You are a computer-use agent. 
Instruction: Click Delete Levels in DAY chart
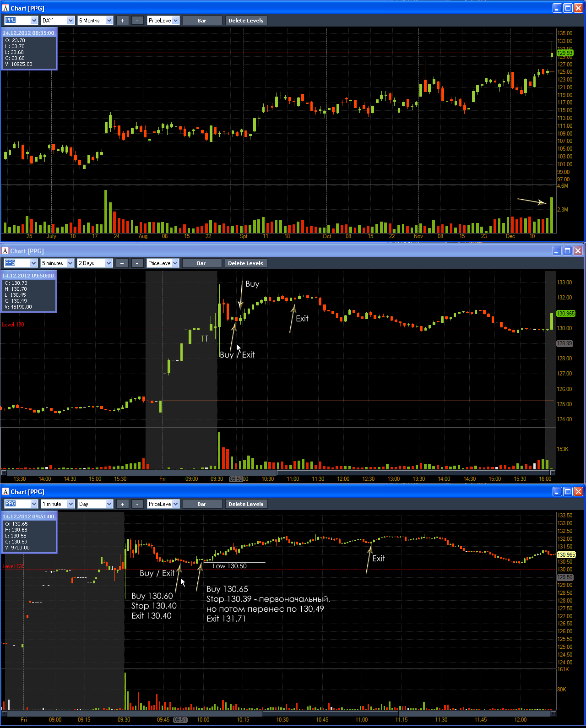[x=246, y=21]
